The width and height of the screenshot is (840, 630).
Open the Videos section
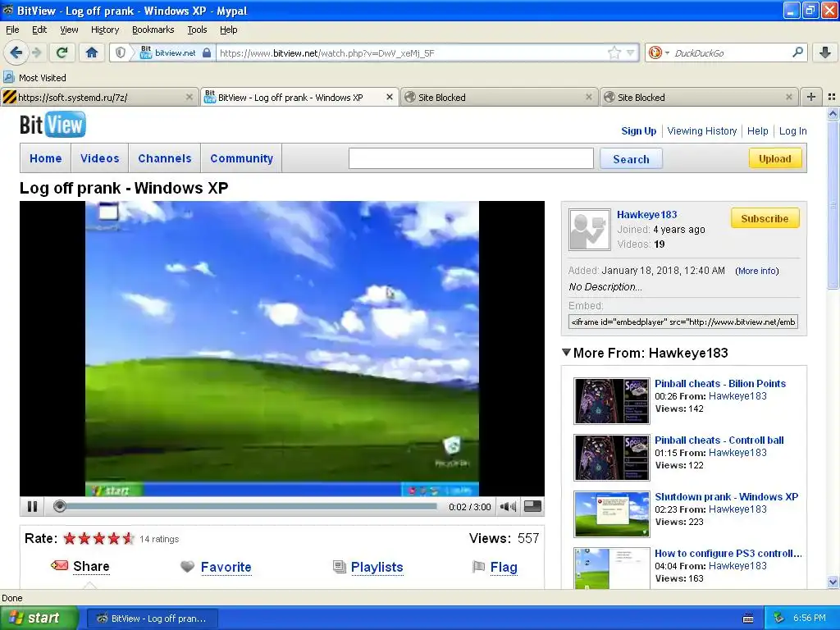pyautogui.click(x=99, y=158)
